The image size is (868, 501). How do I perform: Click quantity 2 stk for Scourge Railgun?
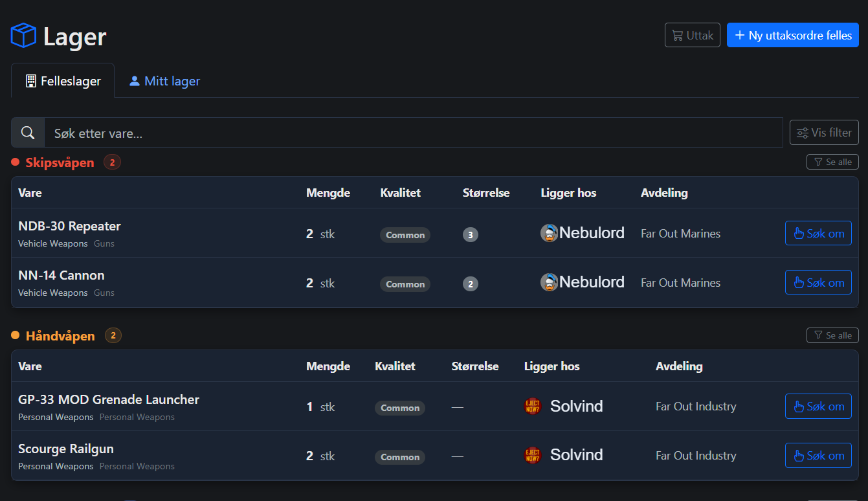[x=320, y=456]
